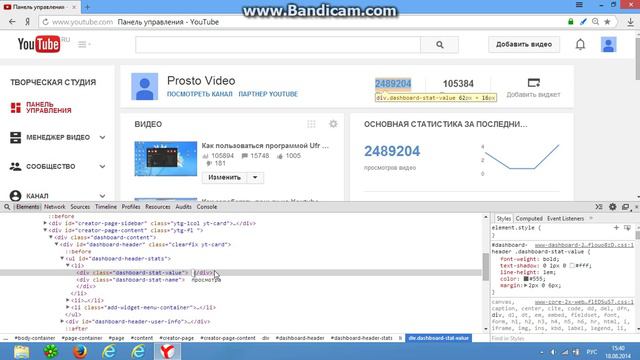Screen dimensions: 640x360
Task: Expand Канал chevron in sidebar
Action: click(x=102, y=196)
